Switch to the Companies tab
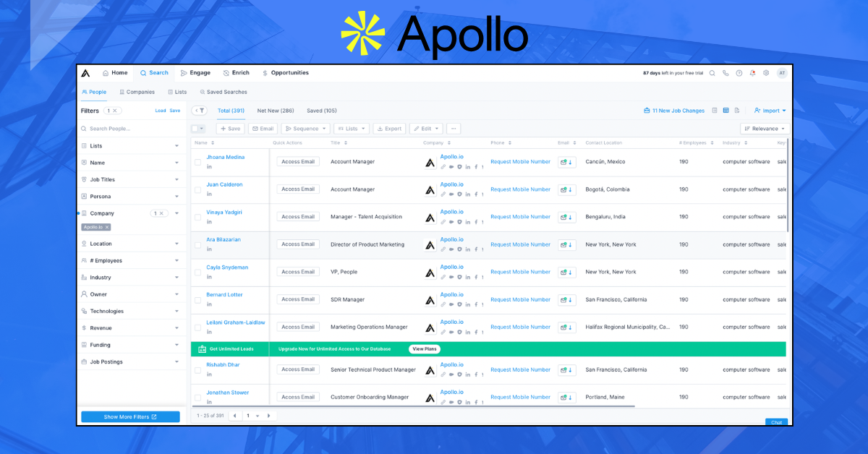This screenshot has width=868, height=454. click(137, 92)
